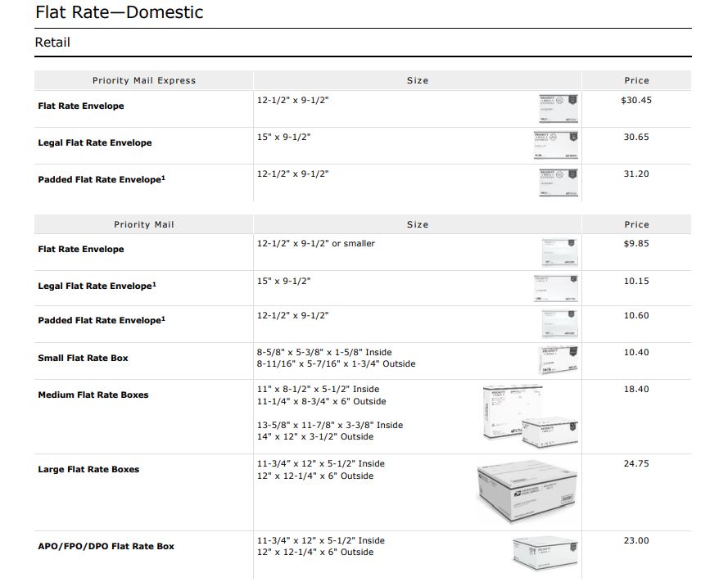Click the APO/FPO/DPO Flat Rate Box image
Screen dimensions: 728x582
(x=545, y=553)
